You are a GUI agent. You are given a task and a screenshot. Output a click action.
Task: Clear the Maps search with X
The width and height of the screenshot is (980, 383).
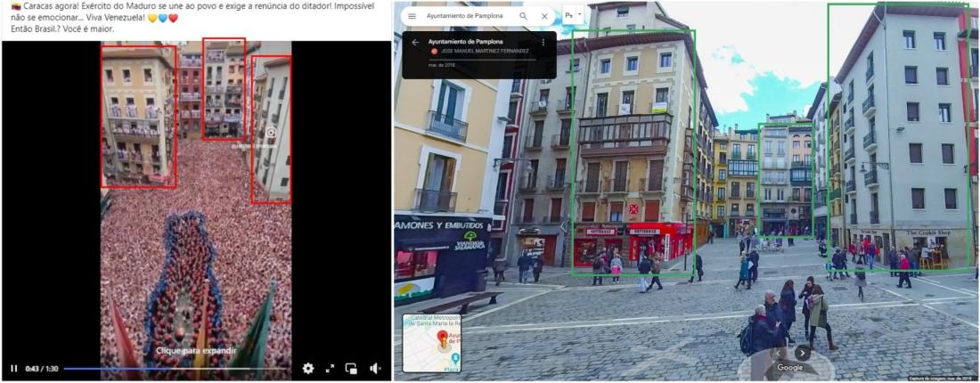click(544, 16)
